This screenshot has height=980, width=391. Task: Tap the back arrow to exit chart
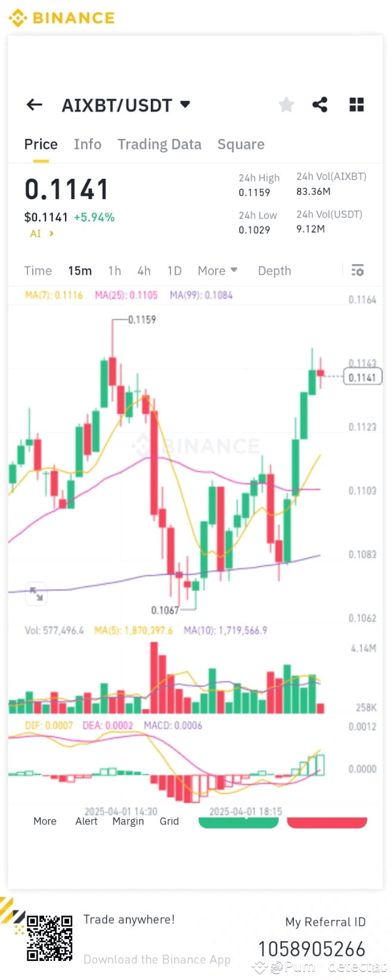click(34, 104)
